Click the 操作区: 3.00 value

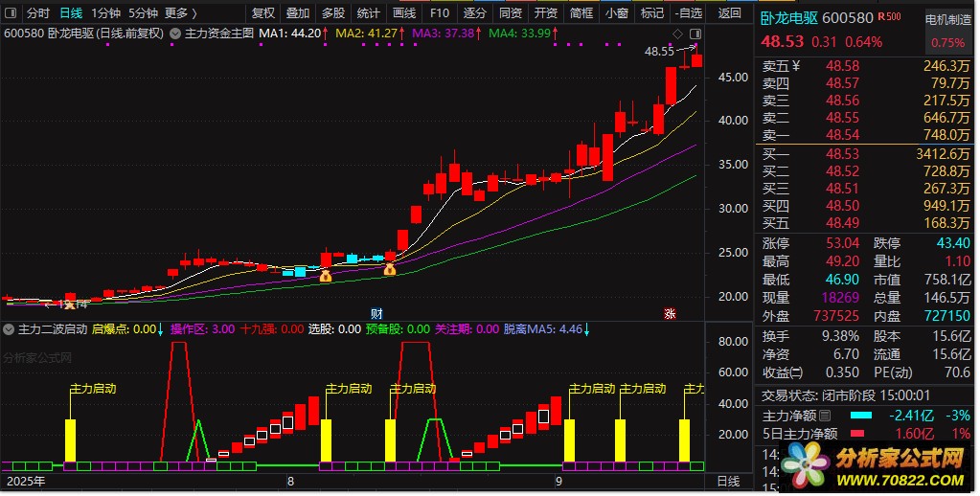pos(202,329)
